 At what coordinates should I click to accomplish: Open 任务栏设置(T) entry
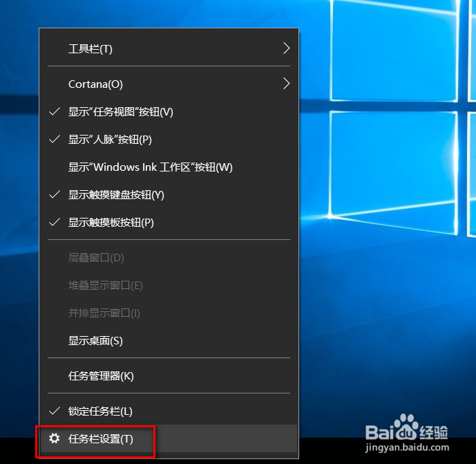[x=169, y=438]
